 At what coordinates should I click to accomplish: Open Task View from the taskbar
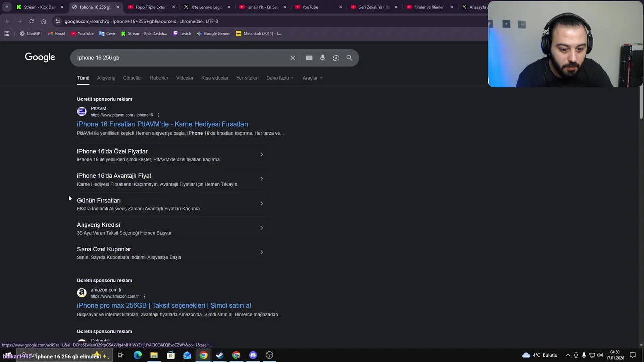pyautogui.click(x=121, y=355)
